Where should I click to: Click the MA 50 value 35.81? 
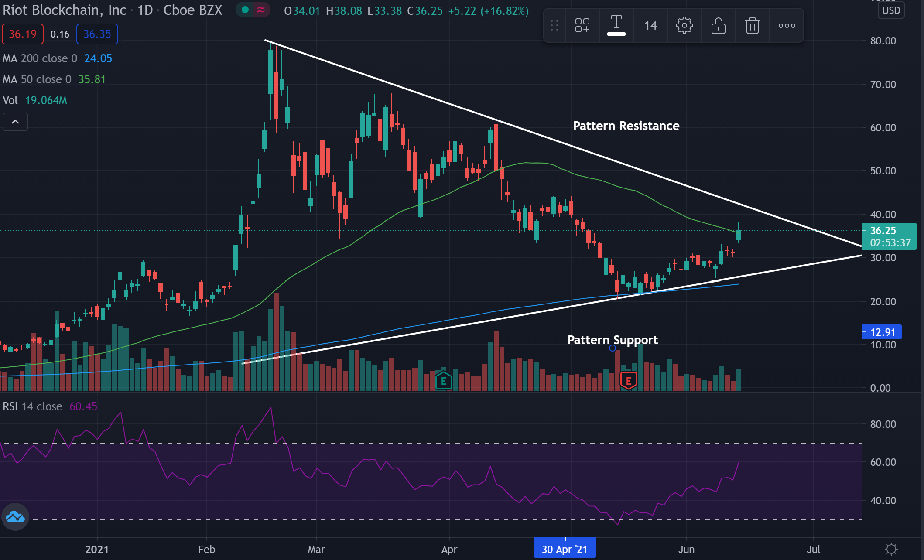92,79
